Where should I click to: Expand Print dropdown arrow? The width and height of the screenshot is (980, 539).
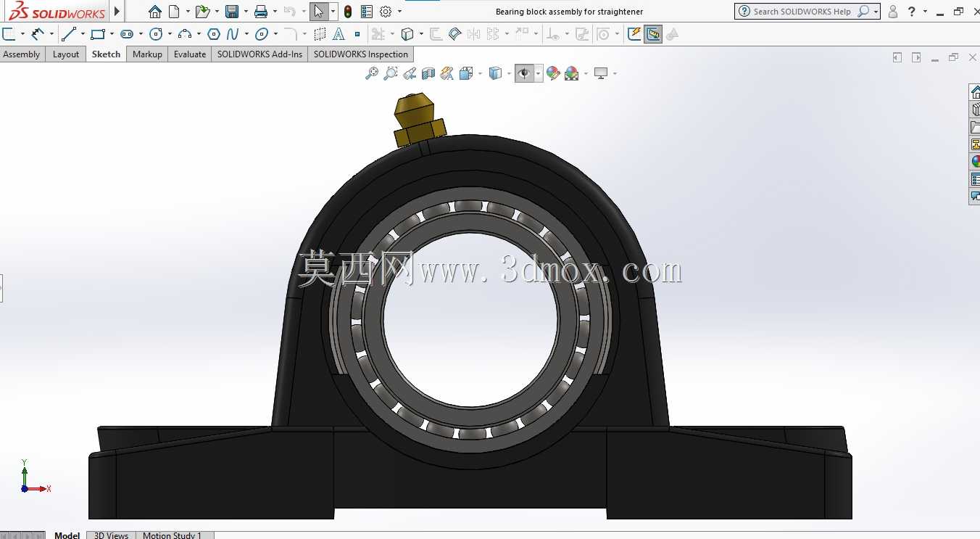(x=275, y=12)
